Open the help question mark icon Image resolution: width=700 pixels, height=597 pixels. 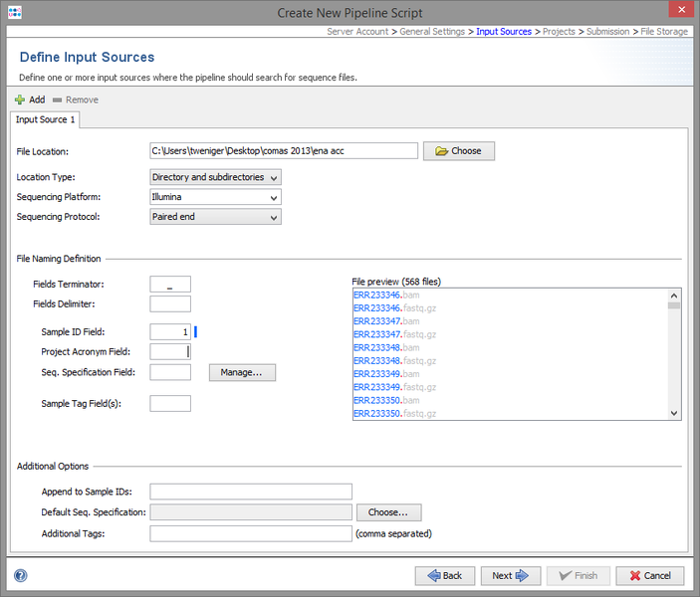(21, 575)
